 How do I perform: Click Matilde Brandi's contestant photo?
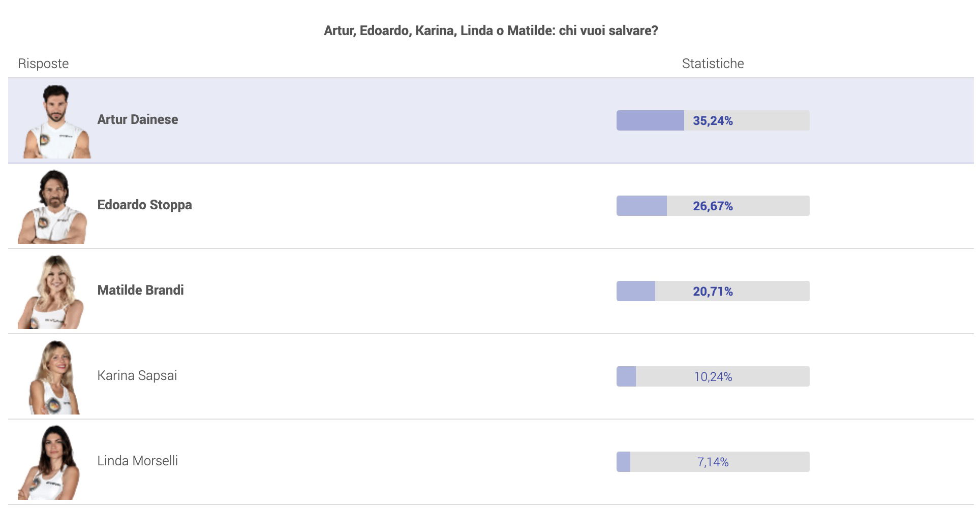(51, 292)
